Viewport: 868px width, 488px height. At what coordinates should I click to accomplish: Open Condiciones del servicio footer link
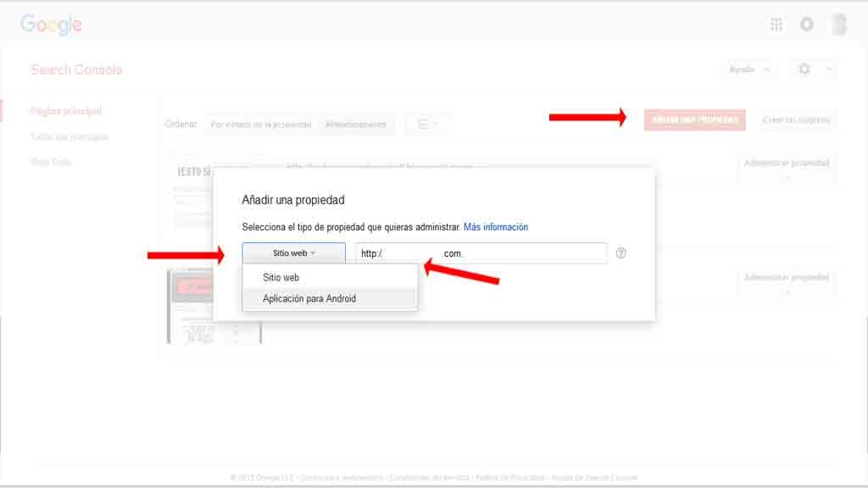tap(429, 478)
